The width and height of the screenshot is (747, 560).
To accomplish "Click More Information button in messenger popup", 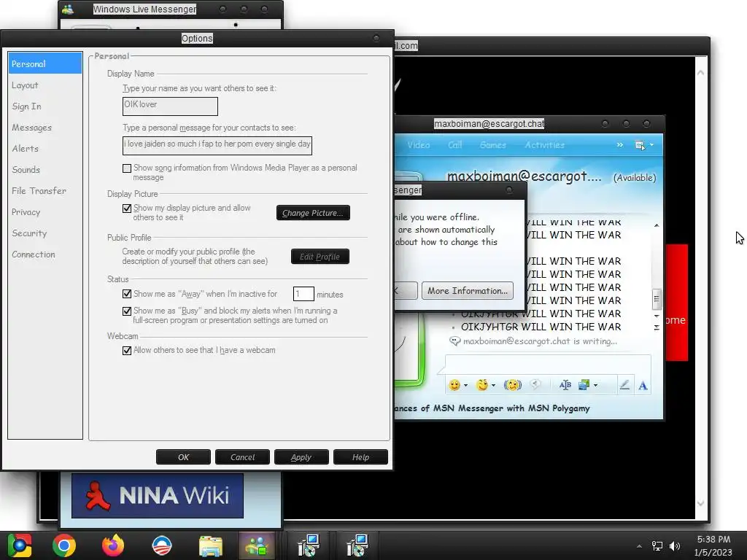I will click(x=468, y=290).
